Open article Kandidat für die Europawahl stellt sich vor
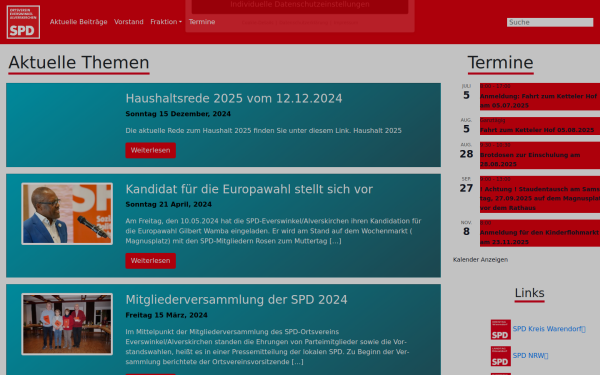This screenshot has width=600, height=375. coord(249,189)
